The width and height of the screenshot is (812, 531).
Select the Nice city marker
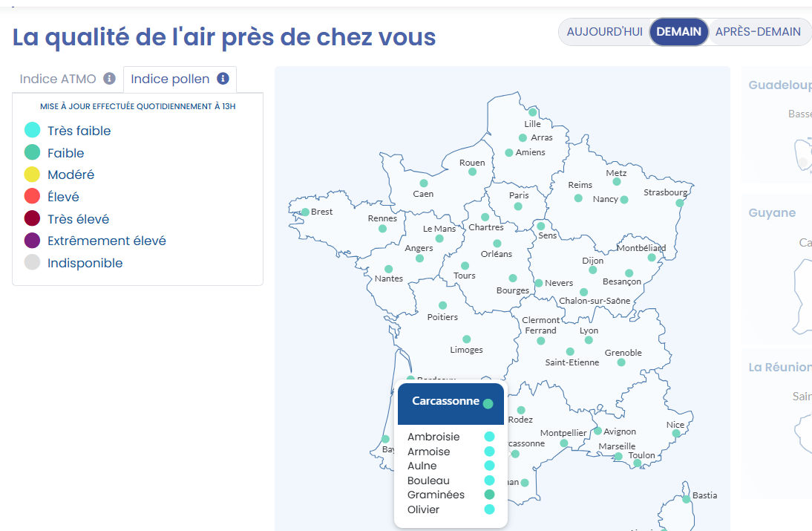[x=676, y=433]
